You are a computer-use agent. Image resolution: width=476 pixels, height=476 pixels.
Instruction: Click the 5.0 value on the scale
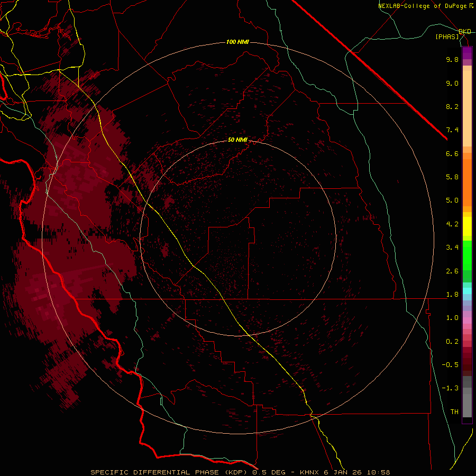pyautogui.click(x=452, y=200)
